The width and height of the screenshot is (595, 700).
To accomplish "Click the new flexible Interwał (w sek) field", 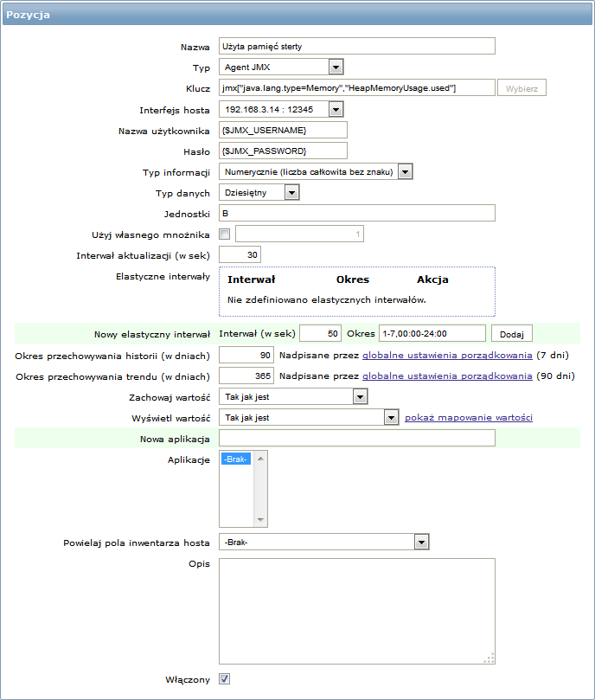I will 320,333.
